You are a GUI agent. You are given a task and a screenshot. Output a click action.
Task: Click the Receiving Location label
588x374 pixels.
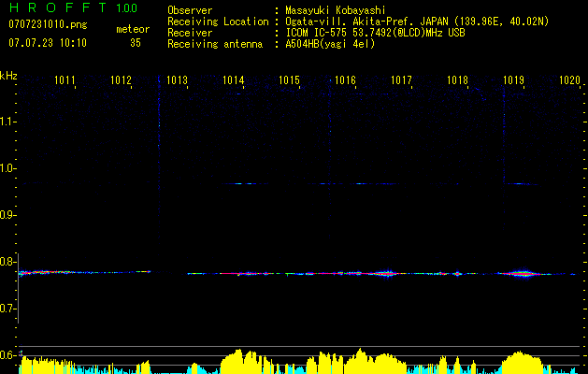pyautogui.click(x=218, y=22)
